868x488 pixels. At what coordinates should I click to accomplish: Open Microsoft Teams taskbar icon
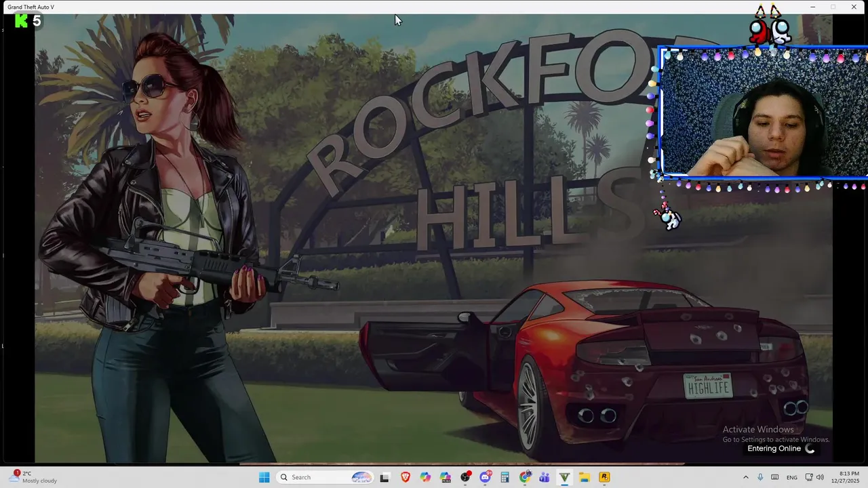tap(545, 477)
